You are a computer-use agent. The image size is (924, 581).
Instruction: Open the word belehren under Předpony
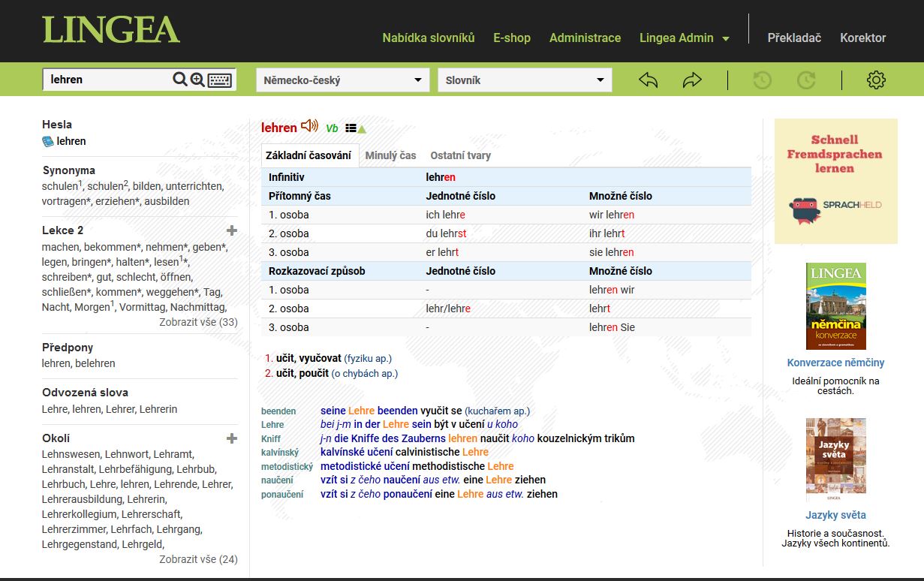[x=95, y=363]
